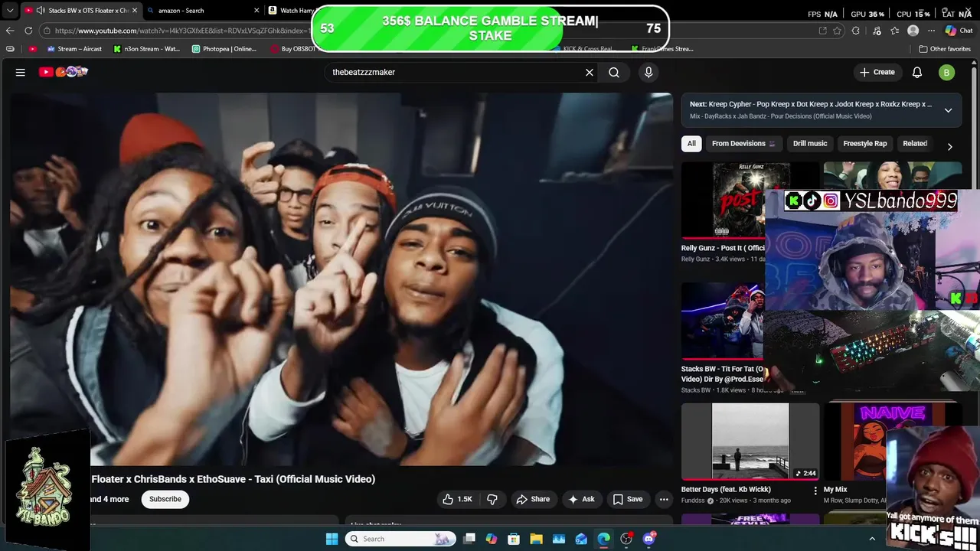The image size is (980, 551).
Task: Go to the YouTube home logo
Action: click(64, 72)
